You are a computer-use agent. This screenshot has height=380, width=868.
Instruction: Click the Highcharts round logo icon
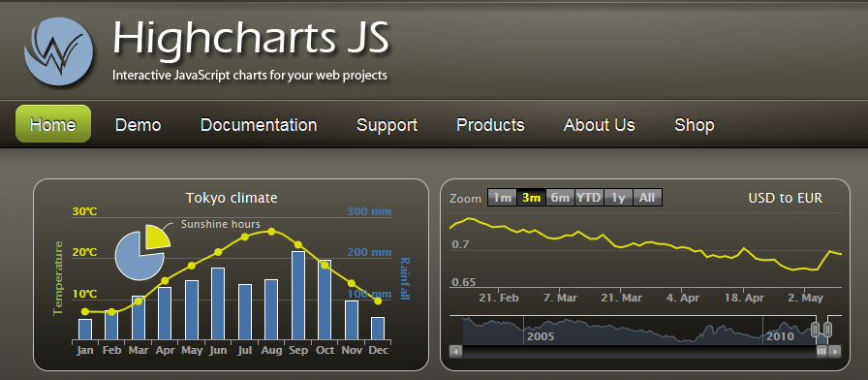pos(58,51)
